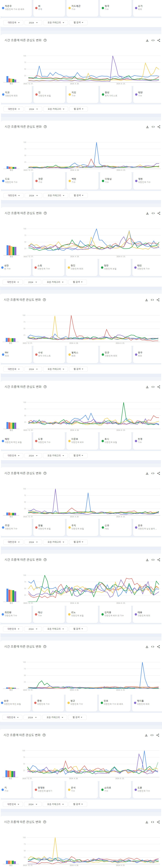Open embed code for chart below RM row
Image resolution: width=162 pixels, height=868 pixels.
153,387
